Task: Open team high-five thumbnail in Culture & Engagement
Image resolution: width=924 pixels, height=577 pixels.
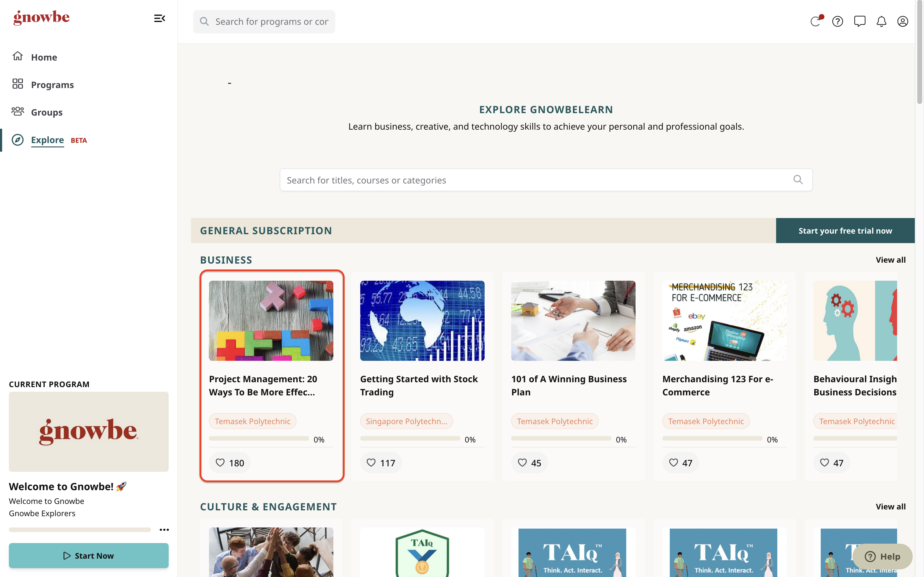Action: point(271,552)
